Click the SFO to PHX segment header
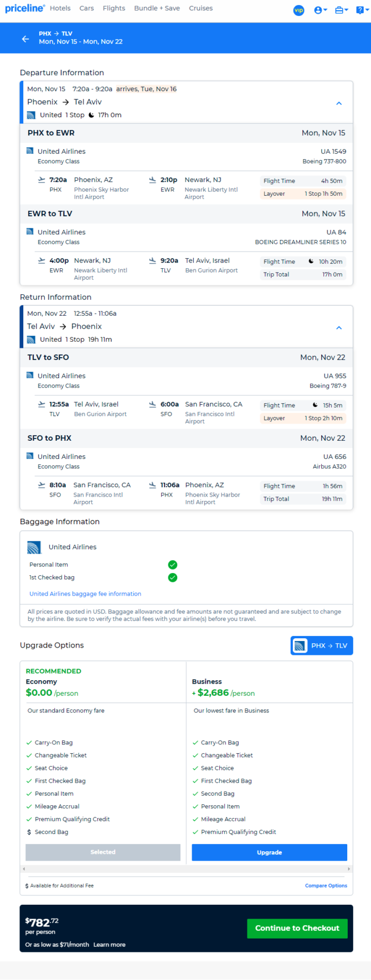The height and width of the screenshot is (980, 371). point(186,438)
